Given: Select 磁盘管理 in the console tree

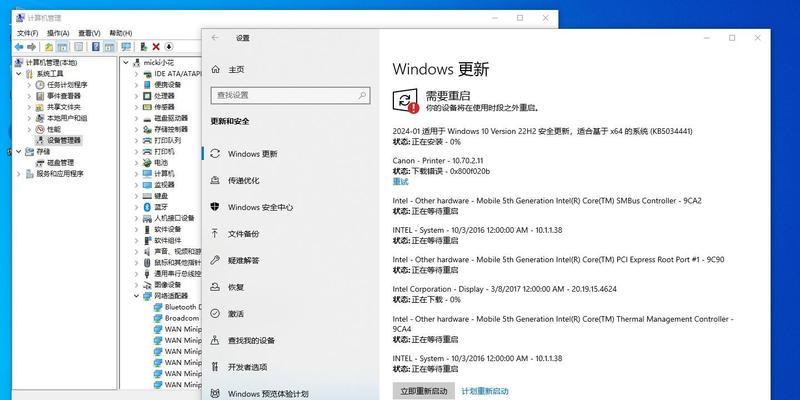Looking at the screenshot, I should (60, 163).
